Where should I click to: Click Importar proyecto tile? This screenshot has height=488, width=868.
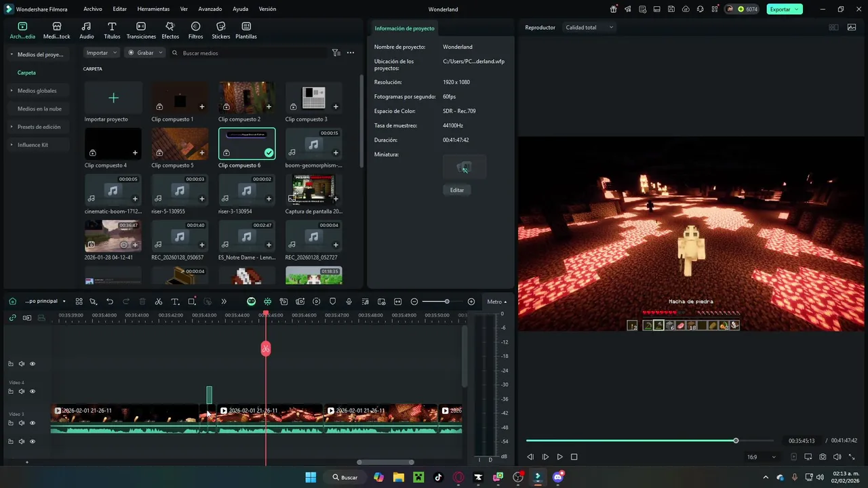(113, 102)
